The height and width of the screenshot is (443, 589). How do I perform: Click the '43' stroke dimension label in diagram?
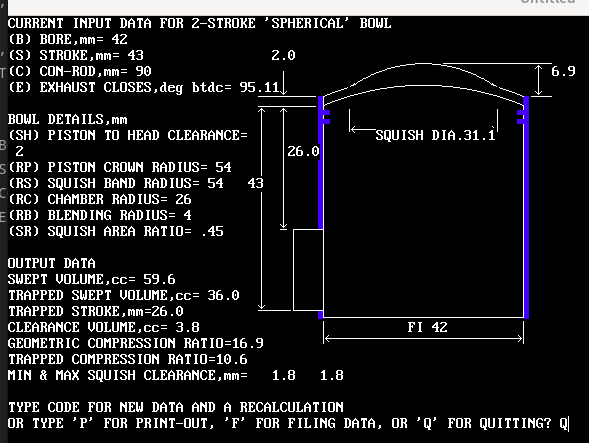(x=255, y=183)
